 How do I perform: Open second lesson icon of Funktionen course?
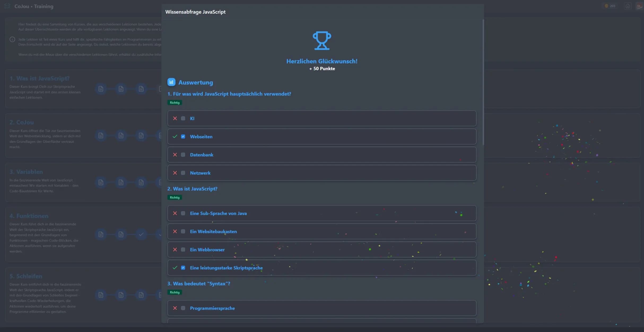coord(121,234)
